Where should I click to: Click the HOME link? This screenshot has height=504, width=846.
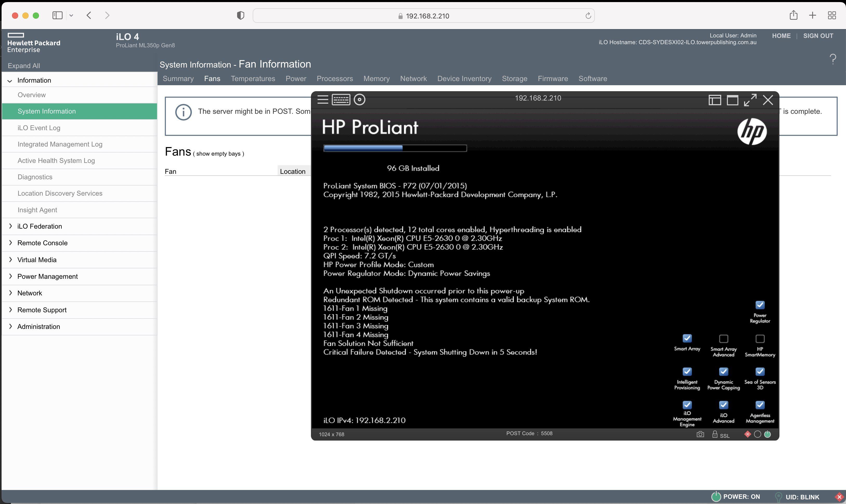[x=781, y=36]
